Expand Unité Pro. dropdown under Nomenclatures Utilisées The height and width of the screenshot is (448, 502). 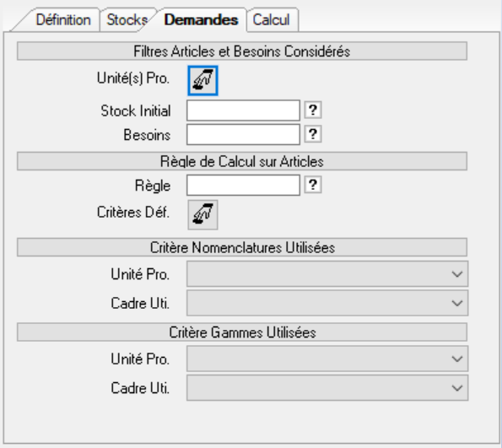click(327, 274)
